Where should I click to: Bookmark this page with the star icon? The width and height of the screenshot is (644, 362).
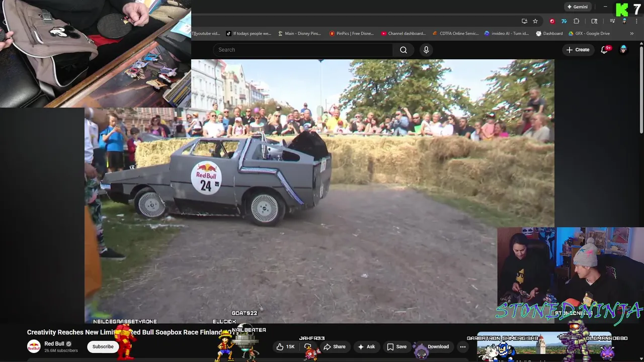tap(535, 21)
